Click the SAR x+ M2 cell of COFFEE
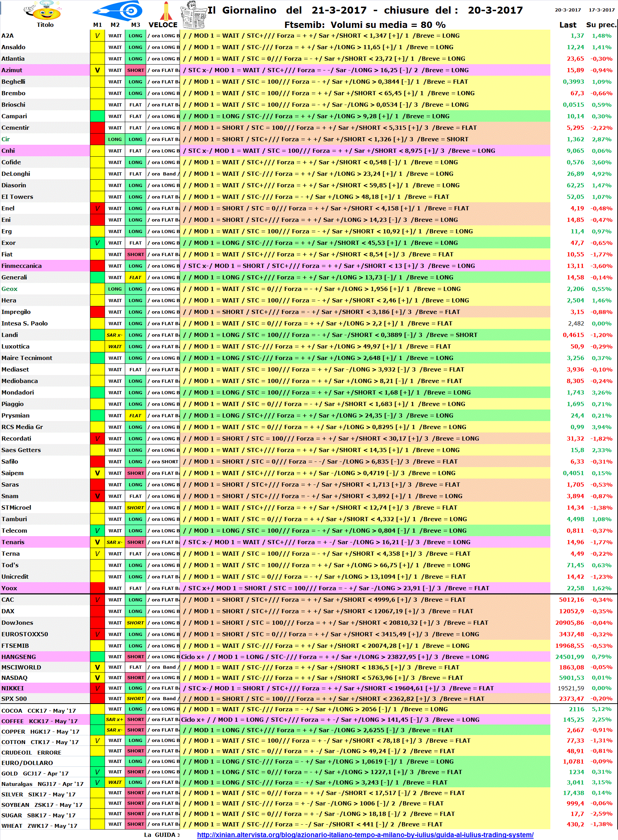 point(115,720)
